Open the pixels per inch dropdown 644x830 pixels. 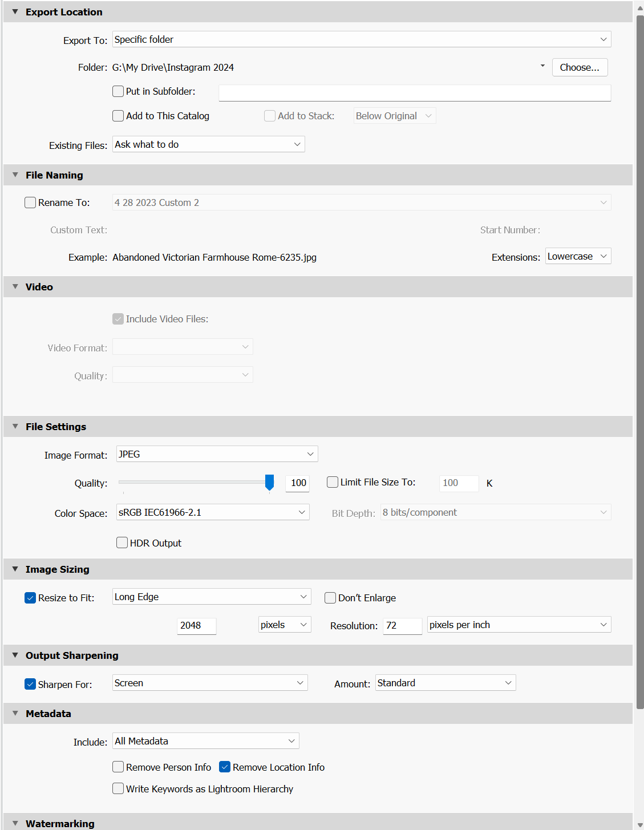tap(519, 625)
